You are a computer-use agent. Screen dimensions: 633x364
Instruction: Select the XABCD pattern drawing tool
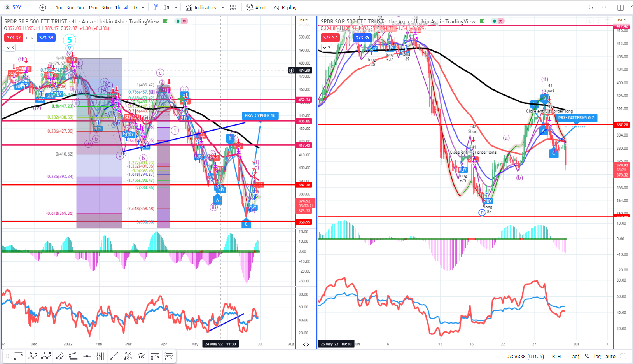[x=128, y=356]
